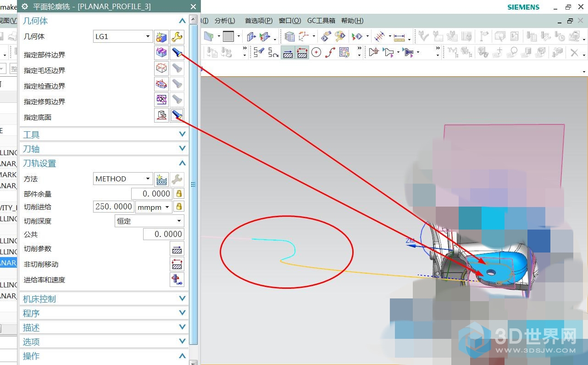Click the create new geometry icon

(x=161, y=37)
